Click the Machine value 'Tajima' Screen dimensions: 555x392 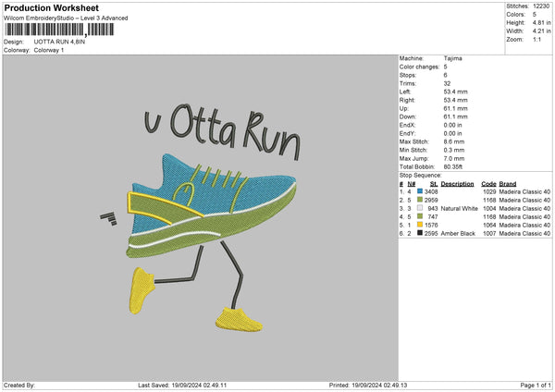(x=453, y=58)
